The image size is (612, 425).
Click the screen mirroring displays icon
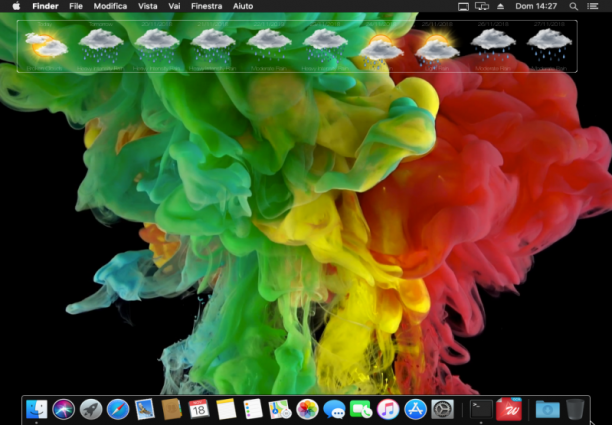[482, 6]
